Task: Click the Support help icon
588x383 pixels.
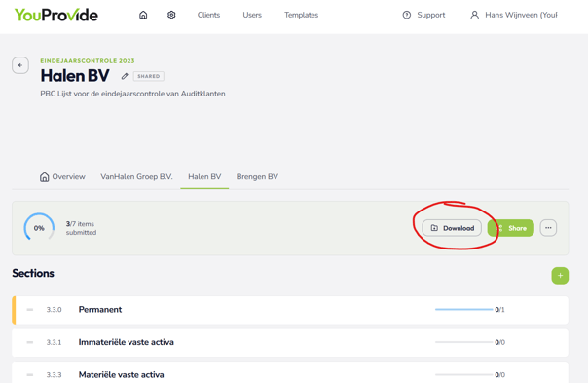Action: [x=407, y=15]
